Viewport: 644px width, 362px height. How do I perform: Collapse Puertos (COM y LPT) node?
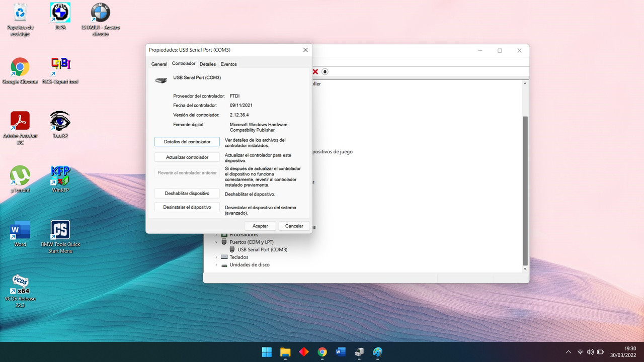click(x=217, y=242)
